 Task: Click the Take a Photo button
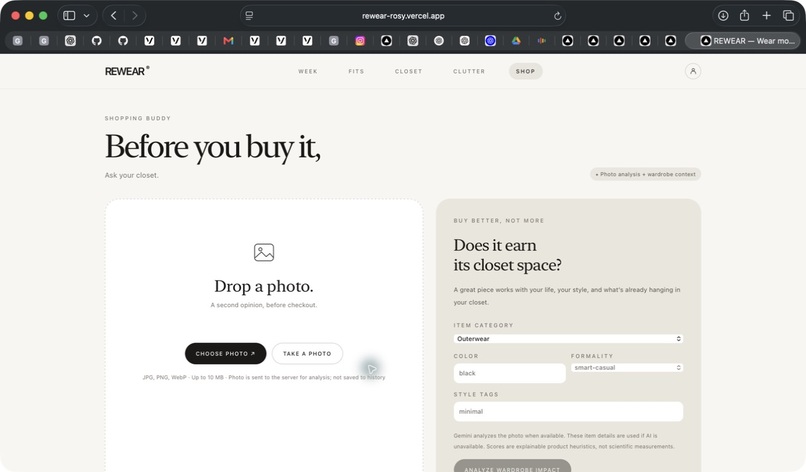click(x=307, y=354)
